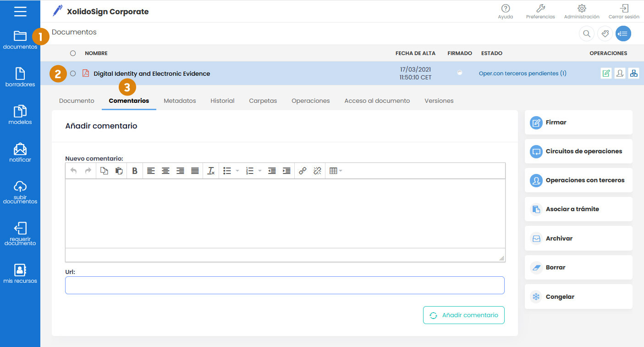This screenshot has height=347, width=644.
Task: Center align text in editor
Action: (165, 171)
